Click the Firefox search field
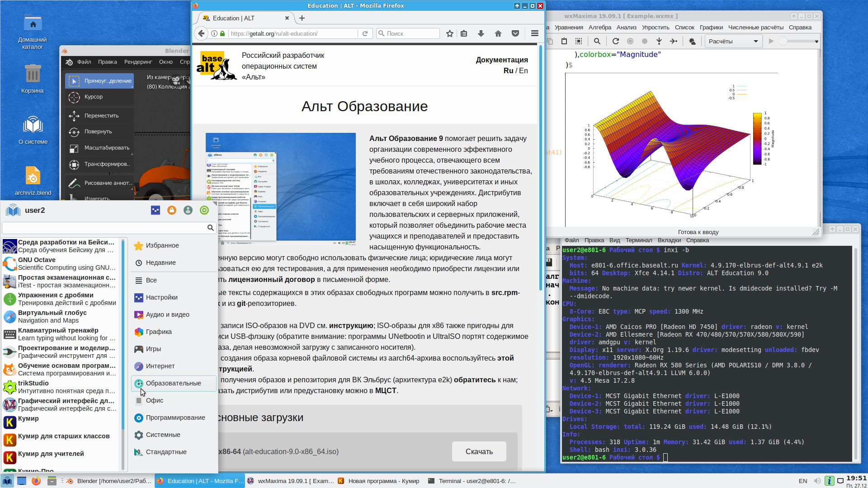The image size is (868, 488). point(408,33)
